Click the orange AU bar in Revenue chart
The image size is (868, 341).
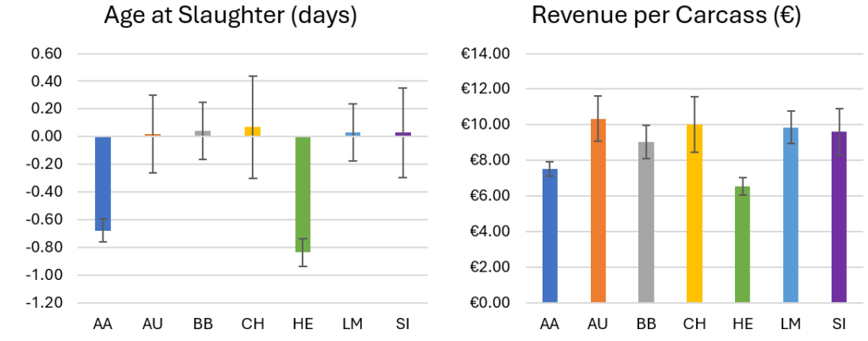598,211
